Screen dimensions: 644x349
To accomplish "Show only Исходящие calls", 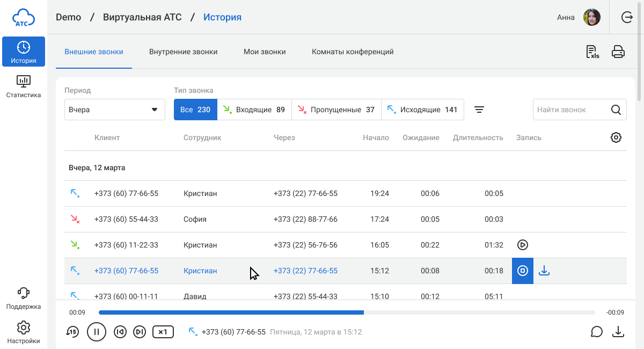I will click(422, 110).
